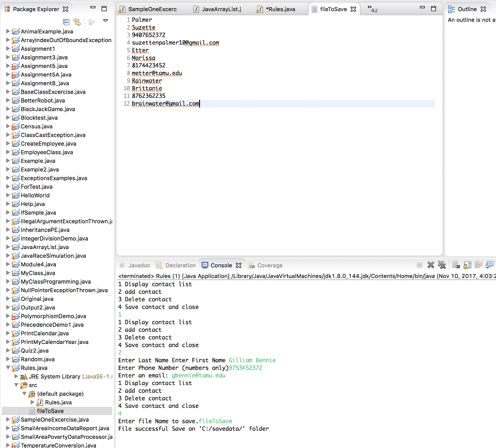
Task: Open the Package Explorer view menu arrow
Action: pos(106,21)
